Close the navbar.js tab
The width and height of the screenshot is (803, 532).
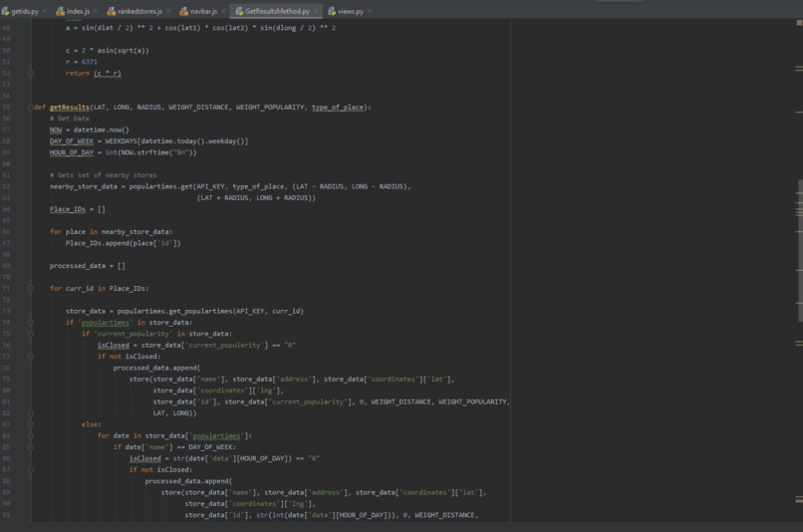[x=223, y=11]
